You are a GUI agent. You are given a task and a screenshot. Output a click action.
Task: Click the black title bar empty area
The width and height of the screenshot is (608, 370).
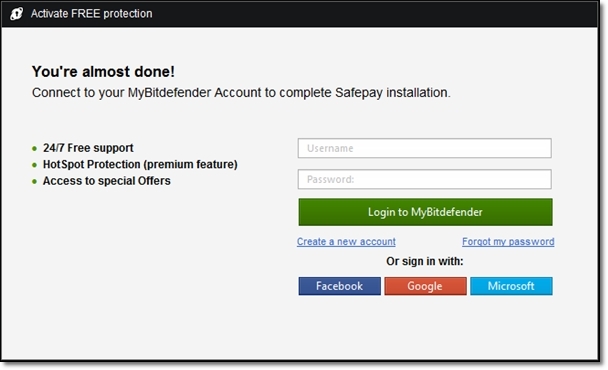click(372, 14)
